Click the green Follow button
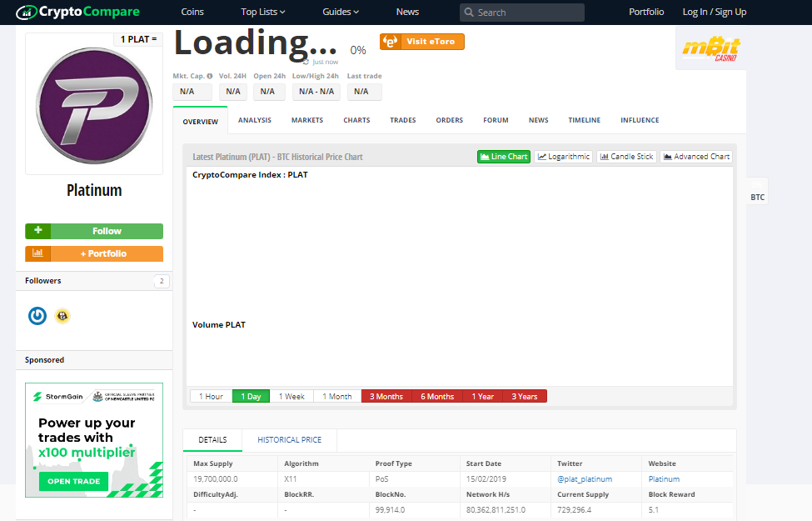The width and height of the screenshot is (812, 521). coord(94,231)
